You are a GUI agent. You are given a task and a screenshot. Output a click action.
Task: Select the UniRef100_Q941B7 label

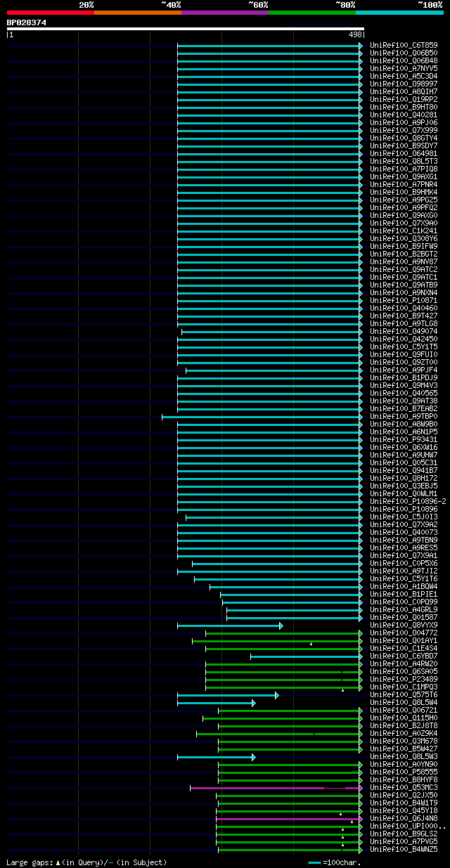point(404,470)
